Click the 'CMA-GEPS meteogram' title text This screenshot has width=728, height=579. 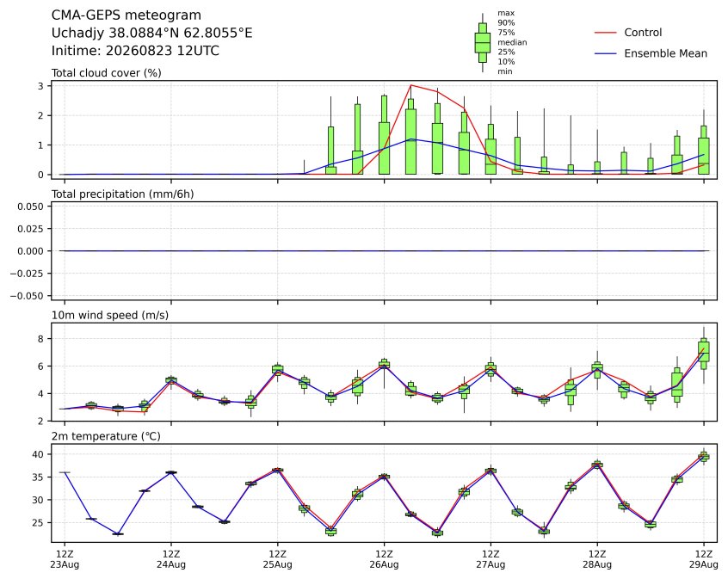(126, 15)
